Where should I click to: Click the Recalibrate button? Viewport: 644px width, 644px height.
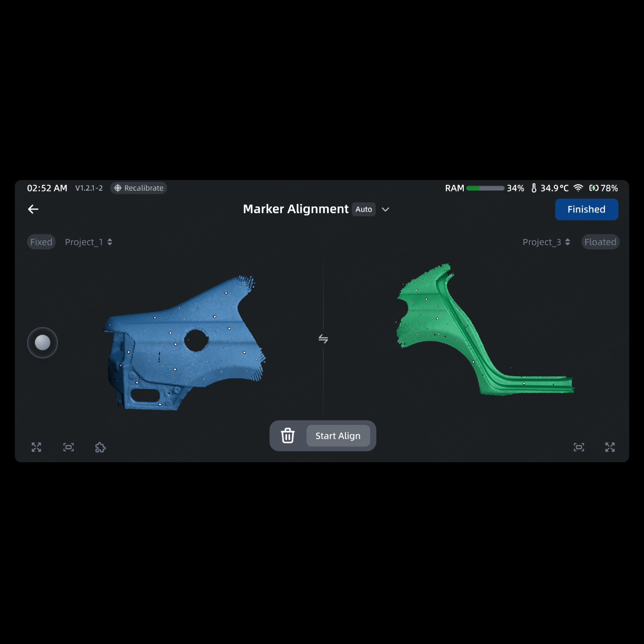139,188
